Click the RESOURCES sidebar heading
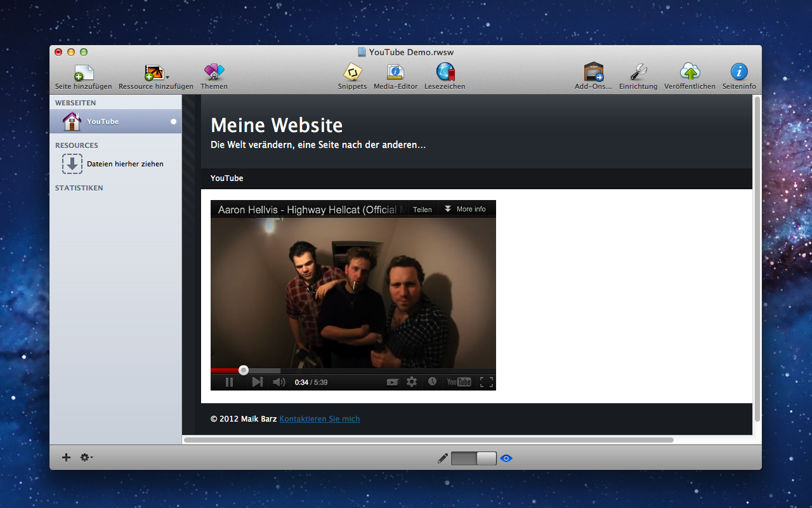The image size is (812, 508). tap(76, 145)
